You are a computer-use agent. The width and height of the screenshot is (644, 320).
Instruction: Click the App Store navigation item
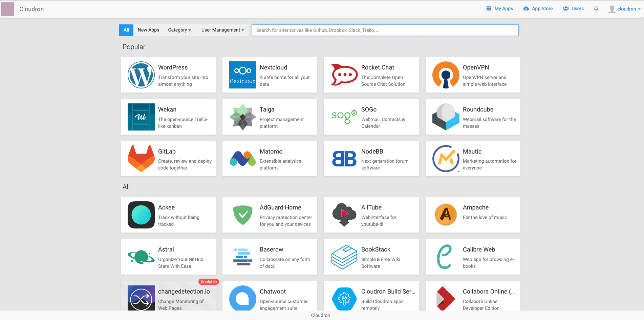tap(538, 8)
